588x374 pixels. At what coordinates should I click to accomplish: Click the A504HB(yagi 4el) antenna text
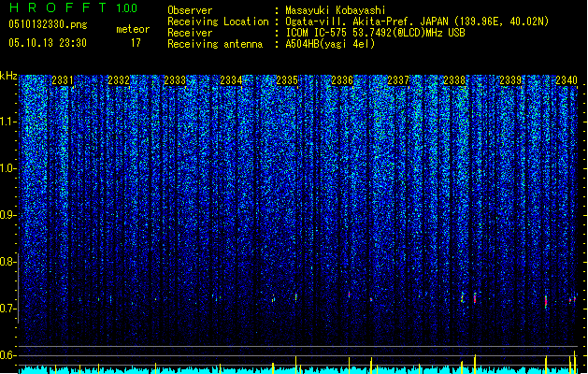coord(330,44)
